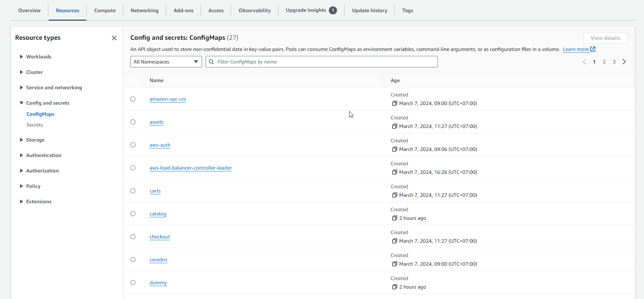Copy creation date icon for aws-load-balancer-controller-leader
644x299 pixels.
[394, 172]
